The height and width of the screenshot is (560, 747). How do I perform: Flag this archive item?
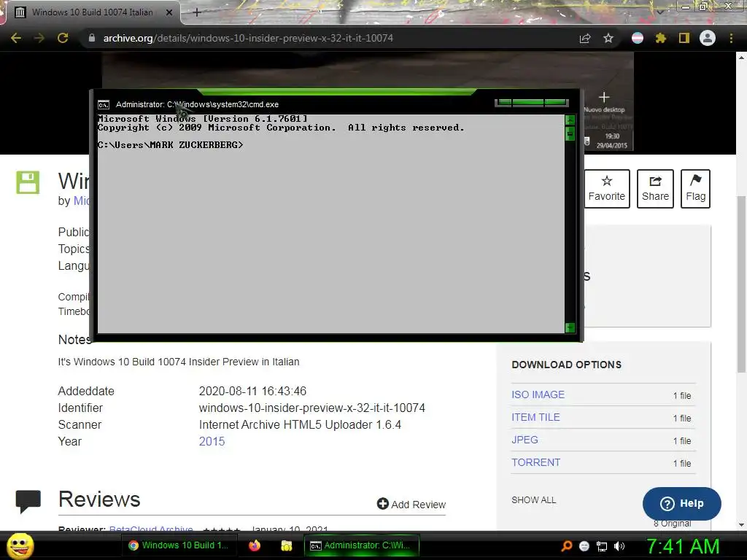point(695,189)
